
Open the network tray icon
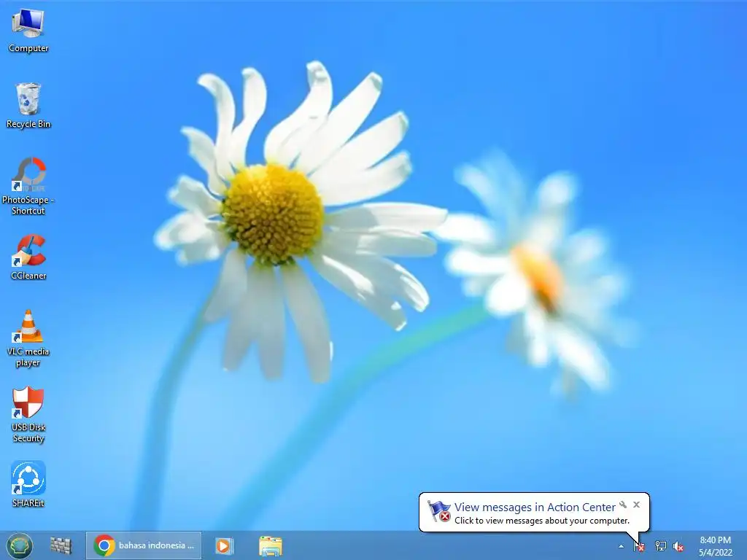(x=660, y=546)
